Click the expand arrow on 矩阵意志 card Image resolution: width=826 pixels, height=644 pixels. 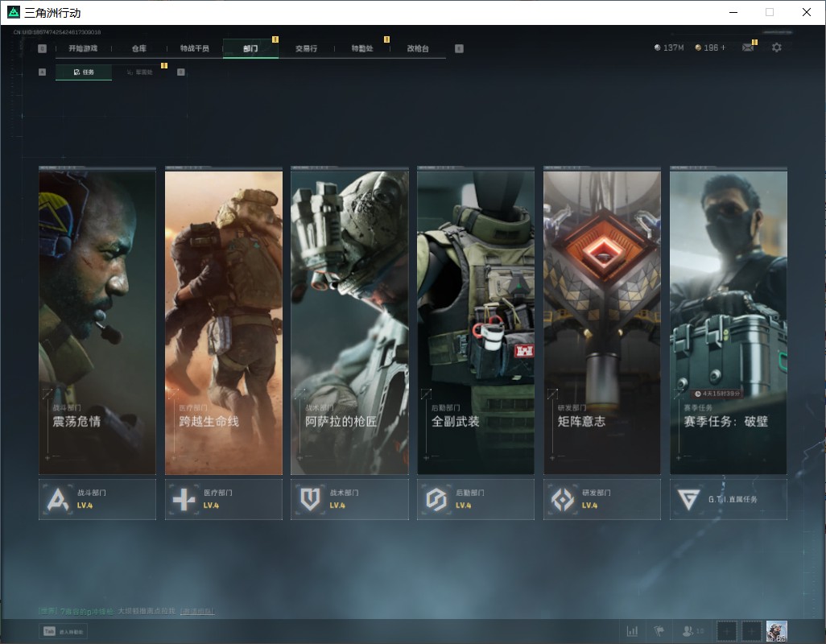coord(552,393)
